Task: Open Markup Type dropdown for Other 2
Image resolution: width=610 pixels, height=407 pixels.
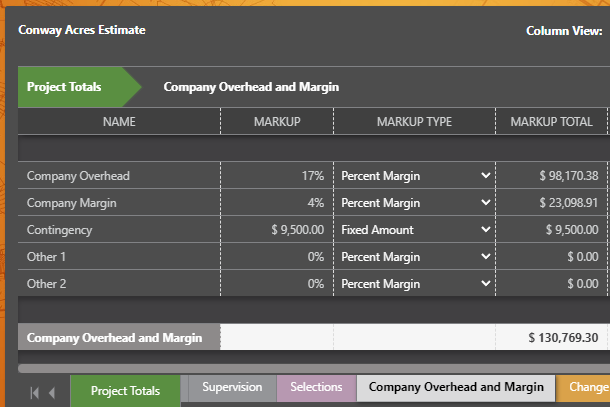Action: point(415,284)
